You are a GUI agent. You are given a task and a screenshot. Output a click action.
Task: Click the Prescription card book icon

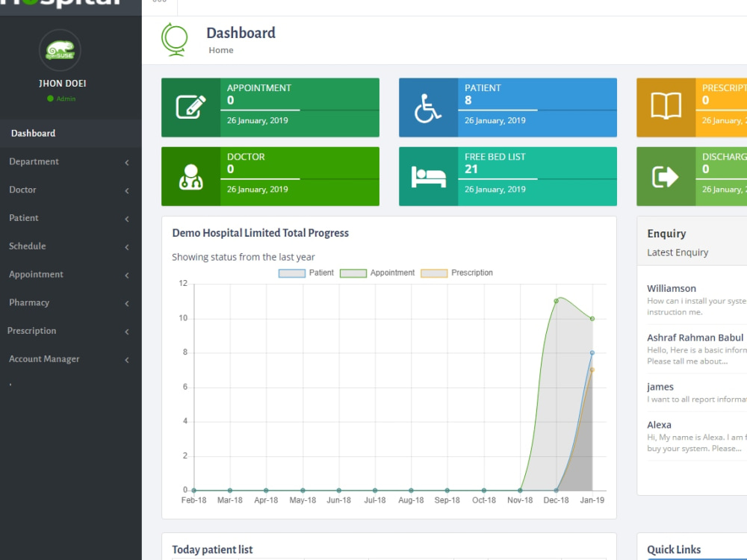coord(666,106)
